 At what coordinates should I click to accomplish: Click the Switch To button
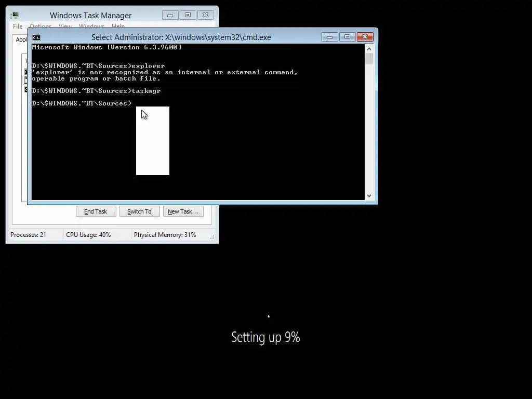pyautogui.click(x=139, y=211)
